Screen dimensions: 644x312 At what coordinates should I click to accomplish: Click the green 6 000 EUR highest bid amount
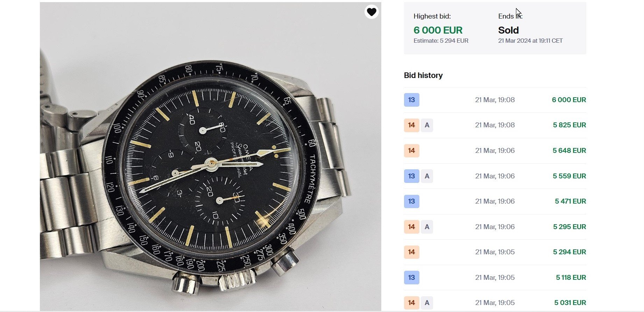pos(438,30)
